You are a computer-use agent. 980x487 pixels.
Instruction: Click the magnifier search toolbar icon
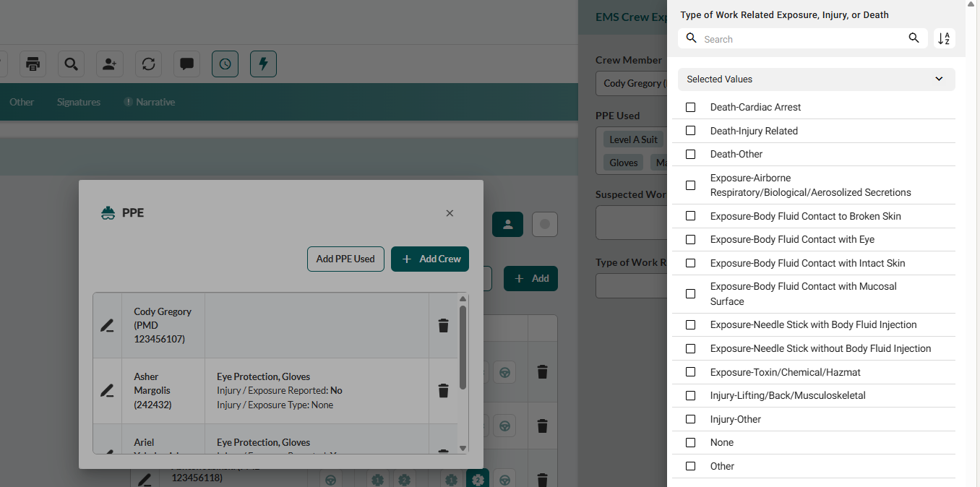pyautogui.click(x=71, y=64)
